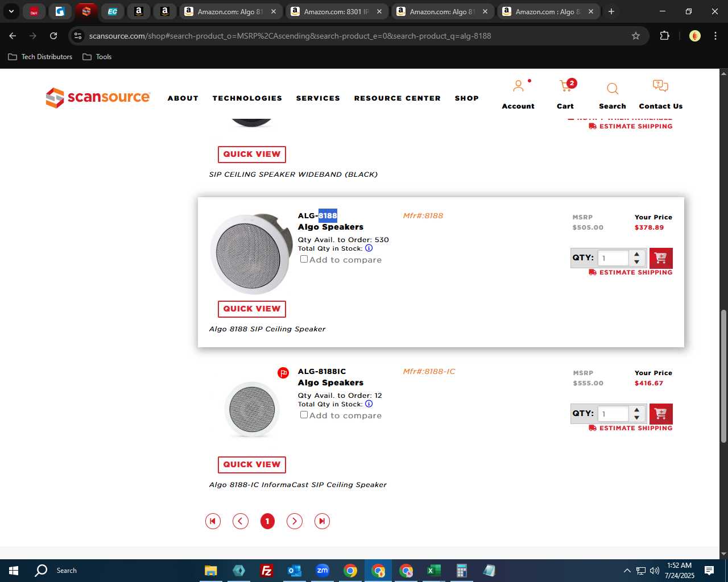Quick View the ALG-8188 speaker

pos(252,309)
